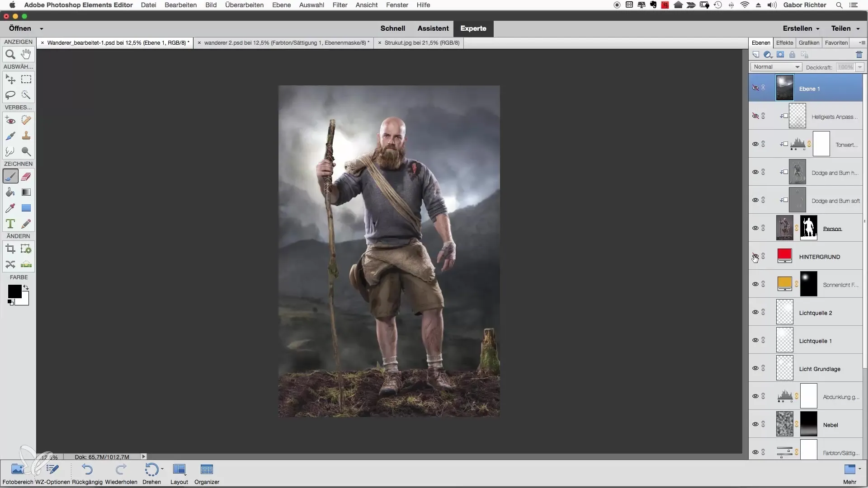Select the Straighten tool
The width and height of the screenshot is (868, 488).
click(26, 264)
